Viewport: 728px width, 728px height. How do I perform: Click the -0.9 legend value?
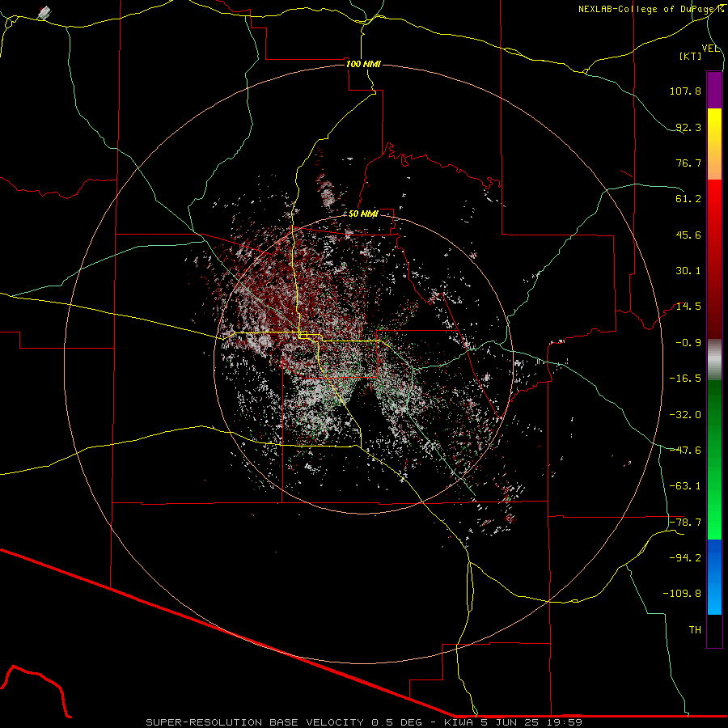click(x=688, y=343)
